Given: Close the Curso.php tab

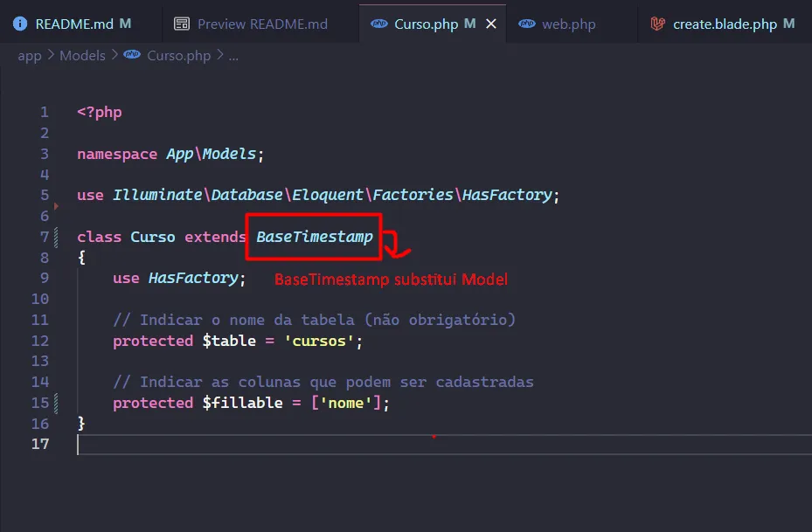Looking at the screenshot, I should pos(490,24).
